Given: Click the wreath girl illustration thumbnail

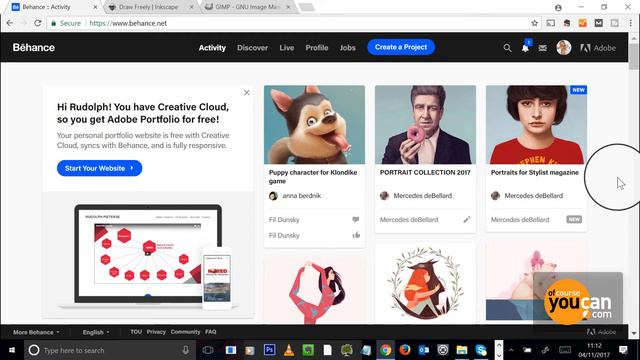Looking at the screenshot, I should coord(425,284).
